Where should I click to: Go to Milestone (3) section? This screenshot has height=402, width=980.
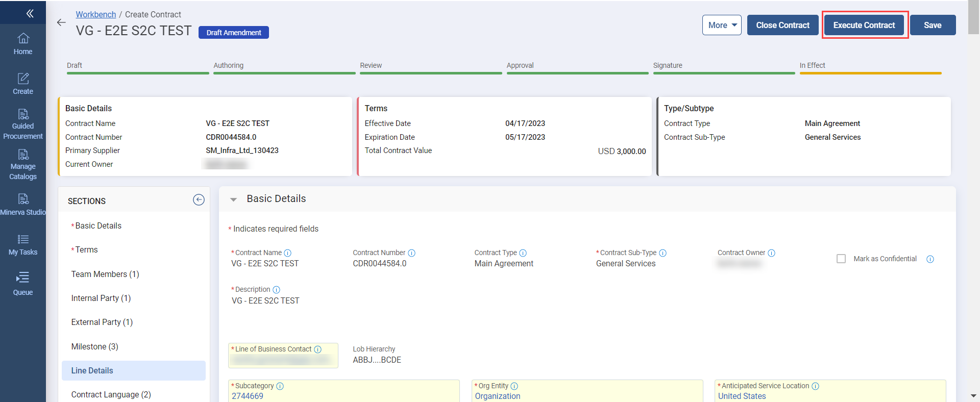[95, 346]
